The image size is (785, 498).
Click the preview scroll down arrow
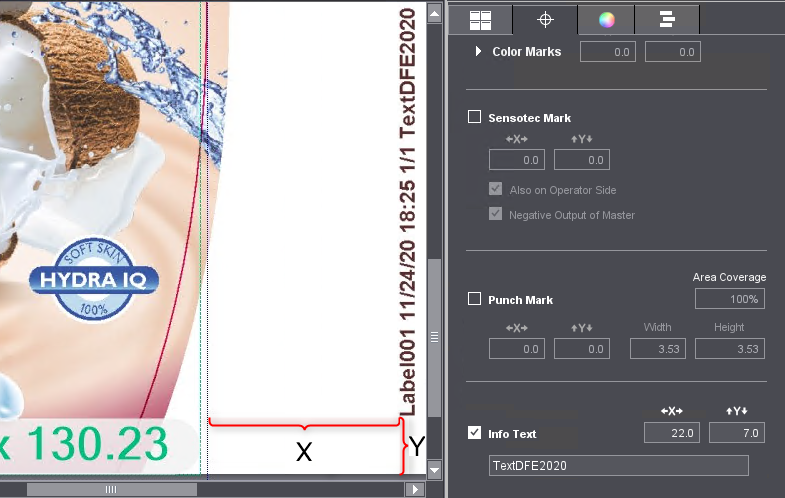pyautogui.click(x=434, y=468)
